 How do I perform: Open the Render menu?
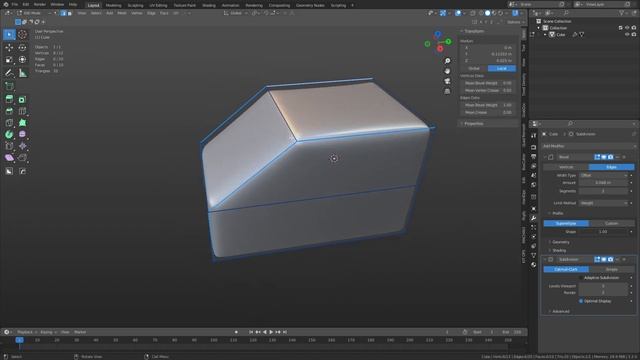pos(40,4)
